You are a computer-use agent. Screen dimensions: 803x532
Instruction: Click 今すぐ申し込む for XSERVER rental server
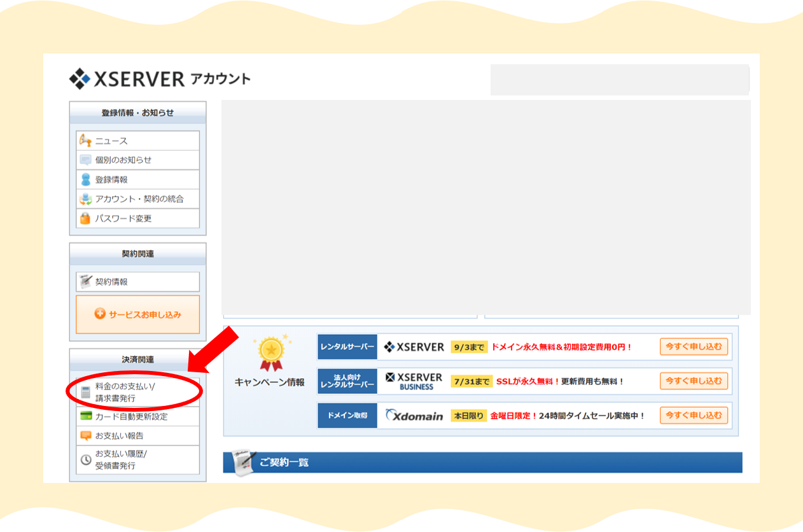point(694,347)
